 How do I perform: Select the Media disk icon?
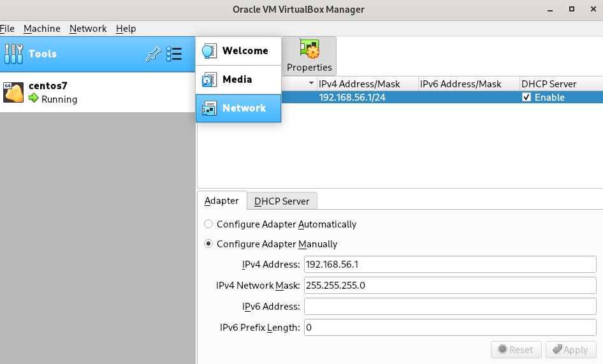209,80
